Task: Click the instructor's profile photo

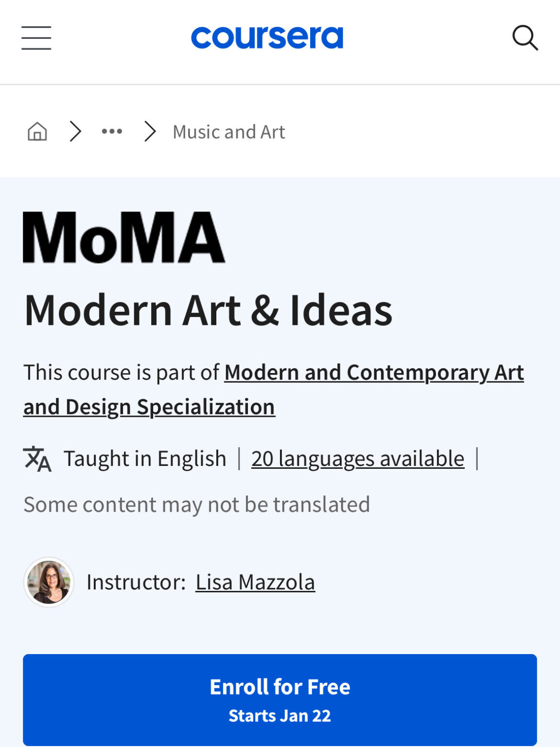Action: 49,582
